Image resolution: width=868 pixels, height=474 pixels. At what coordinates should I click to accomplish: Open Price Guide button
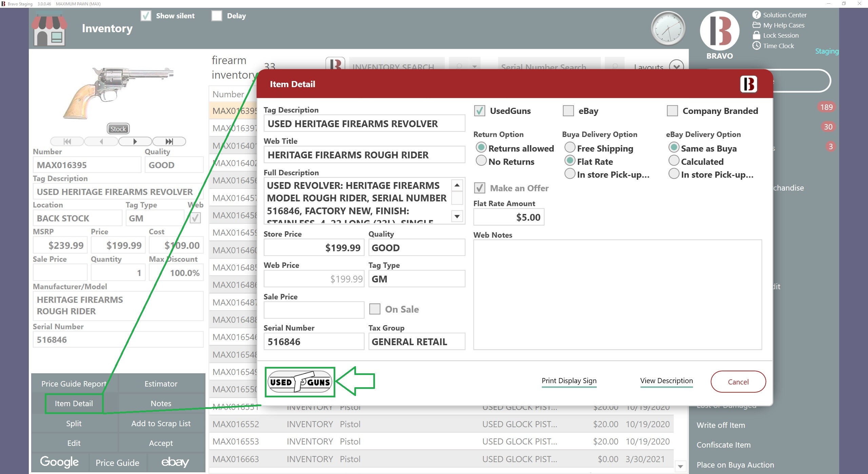click(118, 462)
